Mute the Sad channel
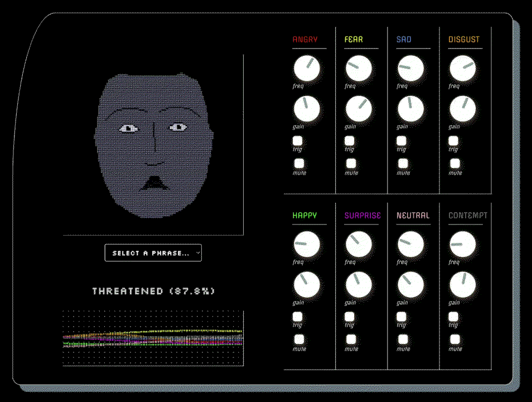532x402 pixels. coord(403,164)
